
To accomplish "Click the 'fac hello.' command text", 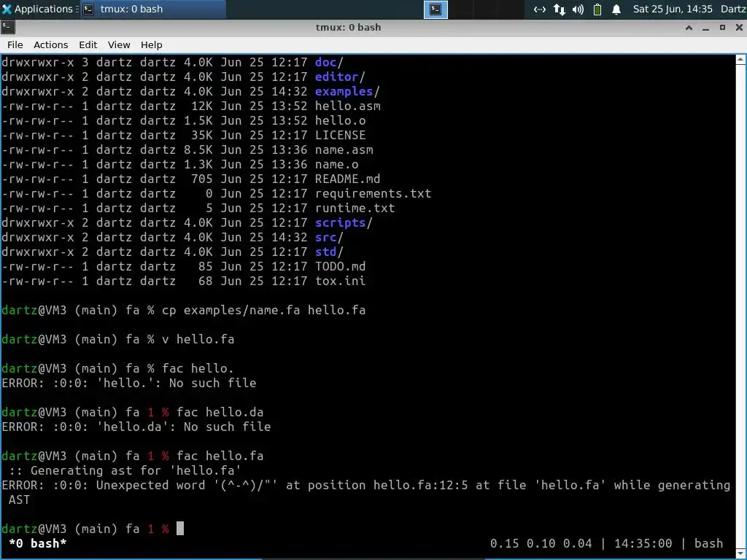I will tap(198, 368).
